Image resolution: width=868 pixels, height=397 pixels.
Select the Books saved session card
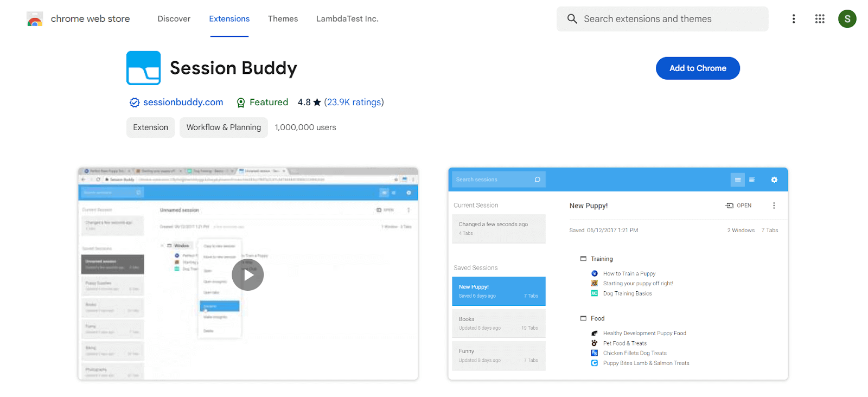tap(499, 323)
